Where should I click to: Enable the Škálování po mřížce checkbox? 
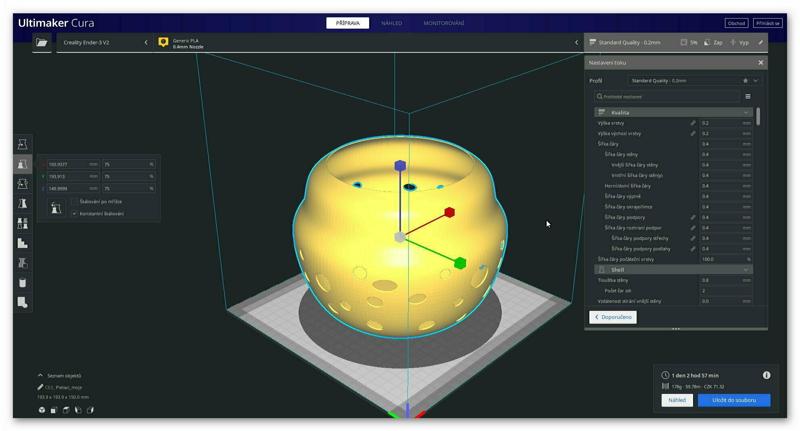click(75, 201)
